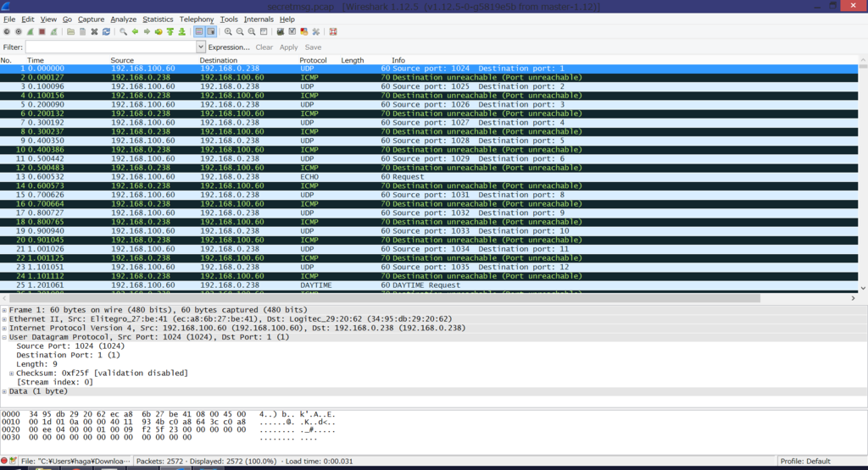This screenshot has width=868, height=470.
Task: Click packet list horizontal scrollbar thumb
Action: (x=385, y=298)
